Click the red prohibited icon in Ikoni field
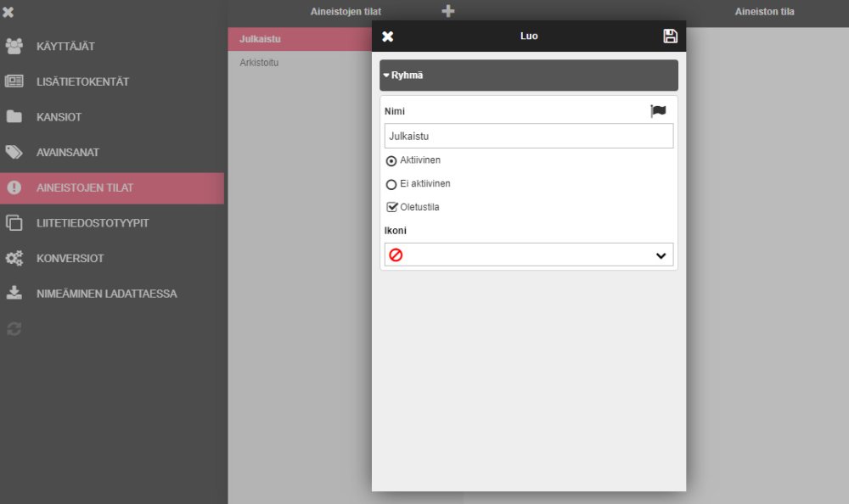Screen dimensions: 849x504 click(396, 255)
